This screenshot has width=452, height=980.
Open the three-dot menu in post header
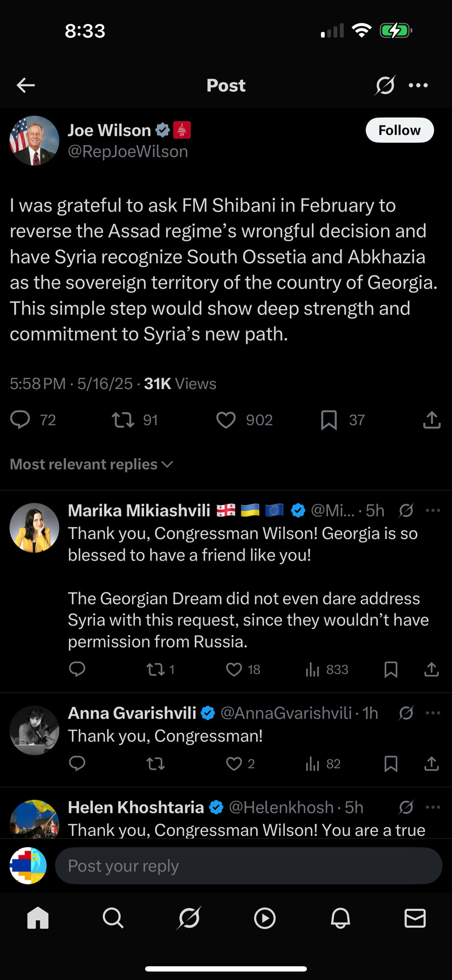tap(418, 85)
